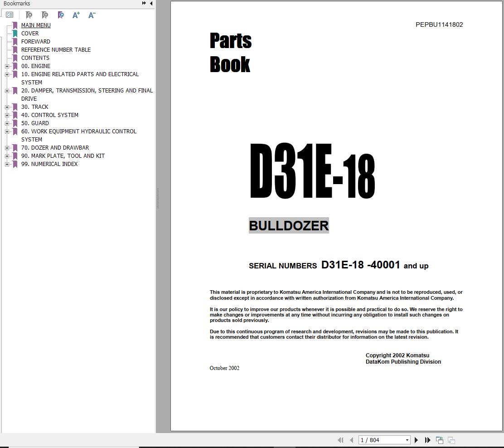This screenshot has height=448, width=504.
Task: Expand the 30. TRACK bookmark
Action: pos(7,107)
